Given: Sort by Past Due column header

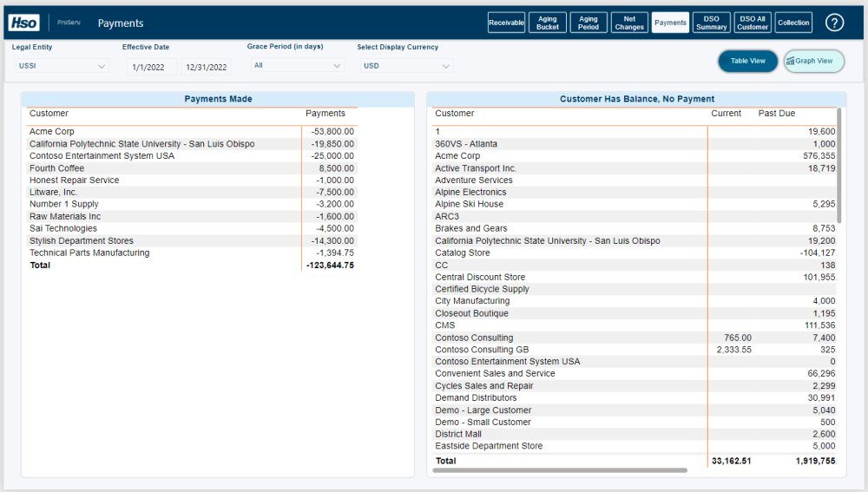Looking at the screenshot, I should (x=776, y=114).
